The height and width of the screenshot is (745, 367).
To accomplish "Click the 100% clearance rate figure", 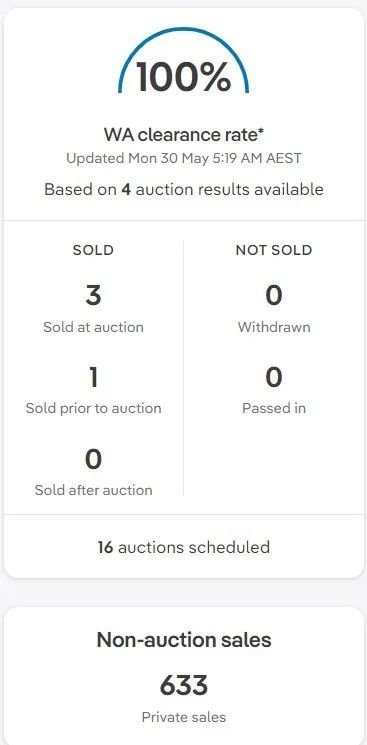I will pos(184,77).
